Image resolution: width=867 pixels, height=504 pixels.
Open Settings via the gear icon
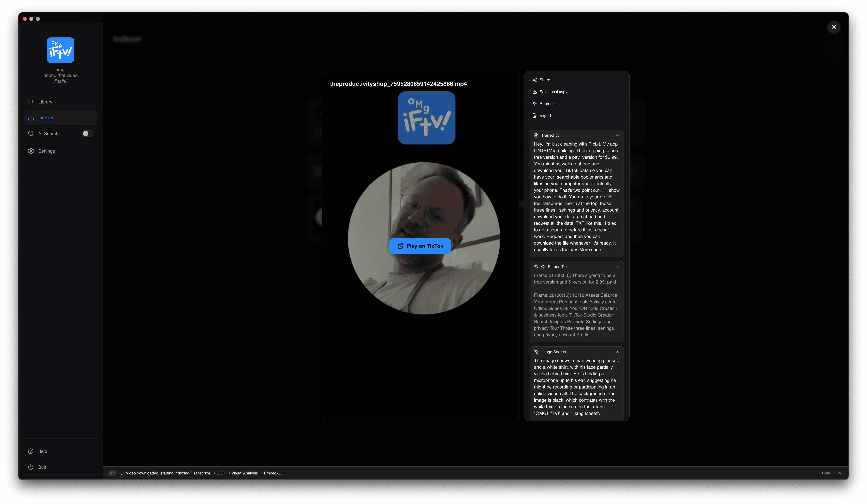31,151
